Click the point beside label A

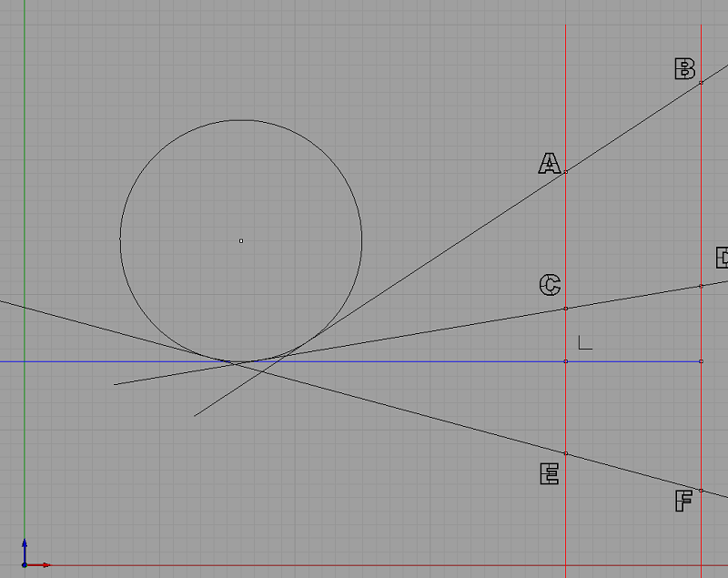pyautogui.click(x=565, y=172)
